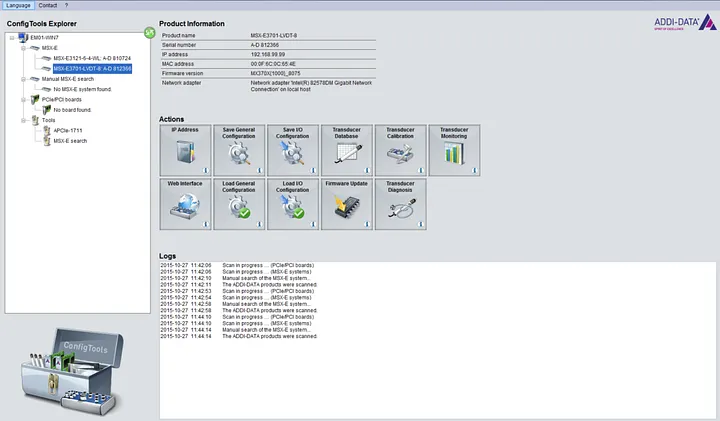Show info for Load I/O Configuration
The image size is (720, 421).
click(x=313, y=224)
